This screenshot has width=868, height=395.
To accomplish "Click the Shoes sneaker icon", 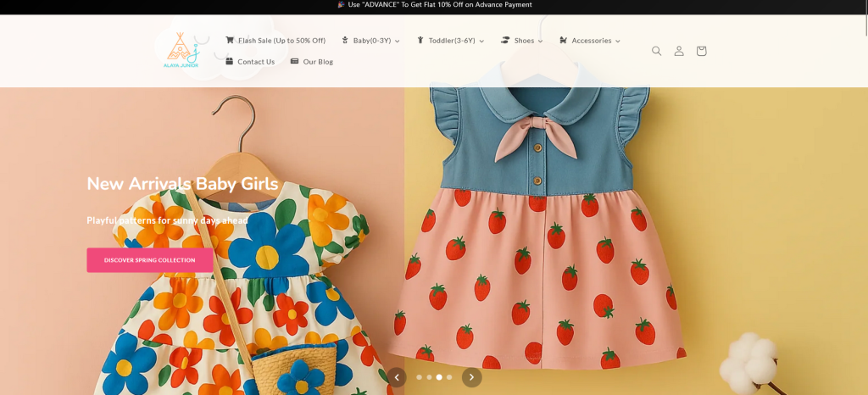I will 505,40.
